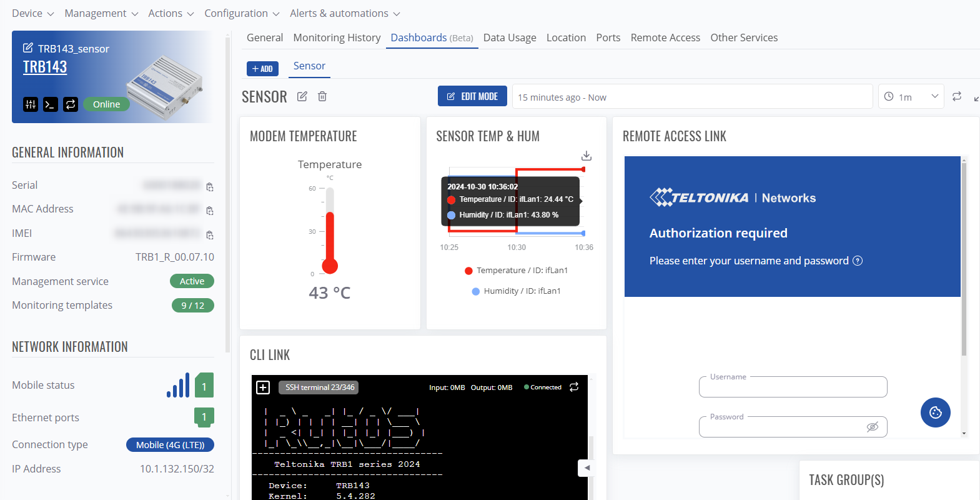Delete the SENSOR dashboard with trash icon

322,96
